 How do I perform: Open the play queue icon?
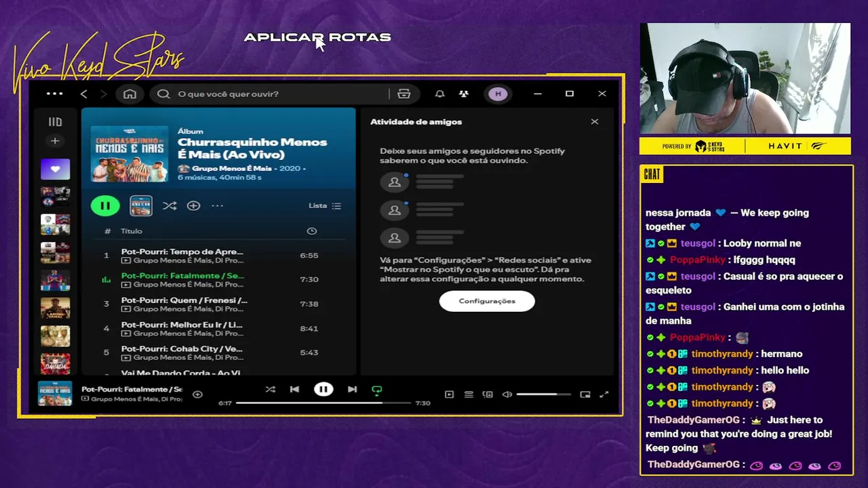point(469,394)
